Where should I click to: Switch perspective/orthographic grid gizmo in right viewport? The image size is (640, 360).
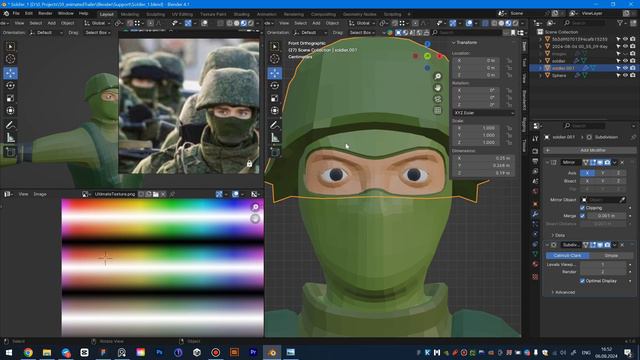pos(438,110)
